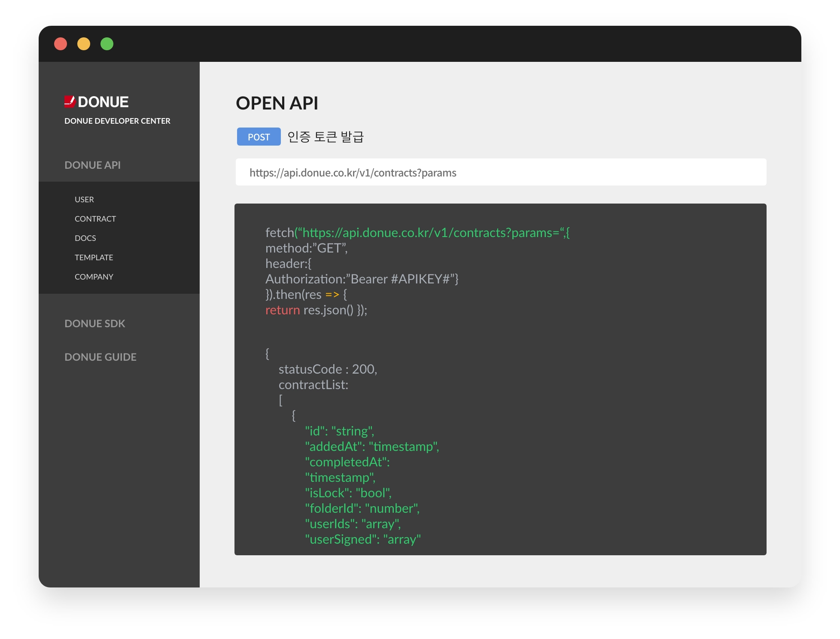Click the fetch URL line in code
This screenshot has width=840, height=639.
coord(417,233)
